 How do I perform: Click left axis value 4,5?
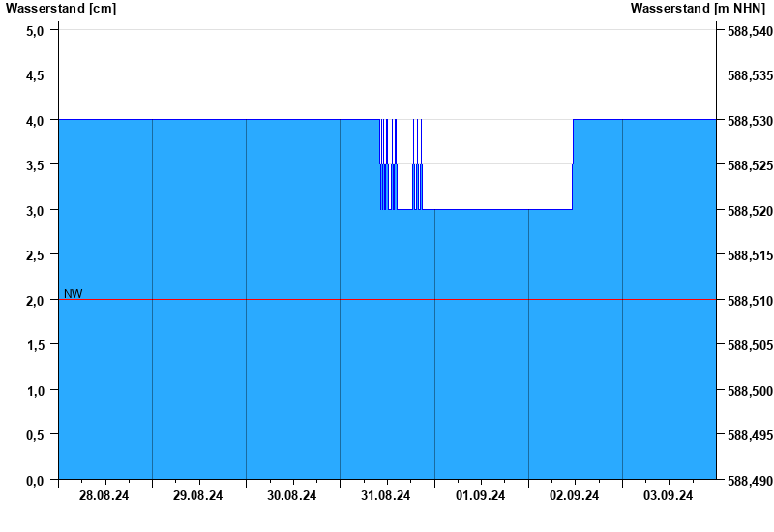coord(35,75)
